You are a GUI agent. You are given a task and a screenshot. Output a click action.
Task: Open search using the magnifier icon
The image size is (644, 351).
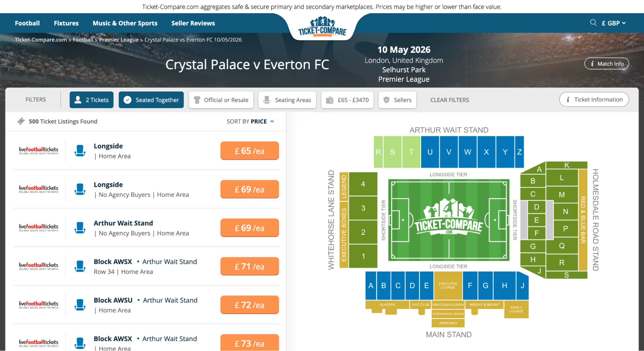tap(593, 23)
